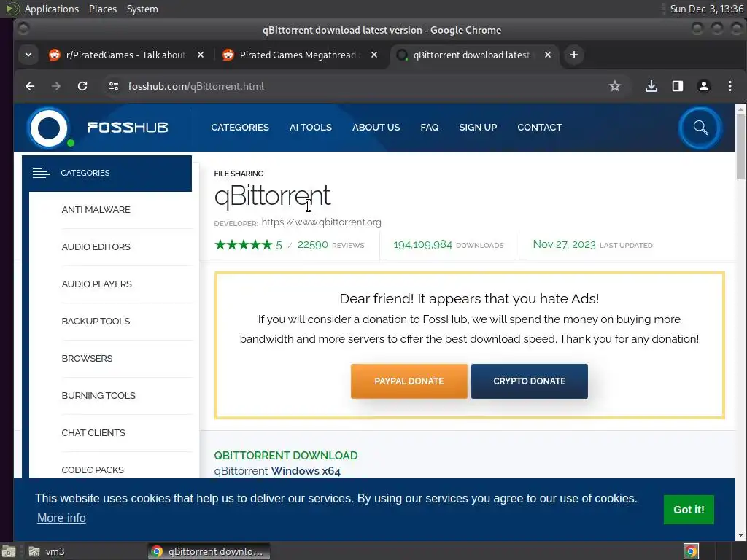Close the r/PiratedGames tab
The image size is (747, 560).
pos(201,55)
